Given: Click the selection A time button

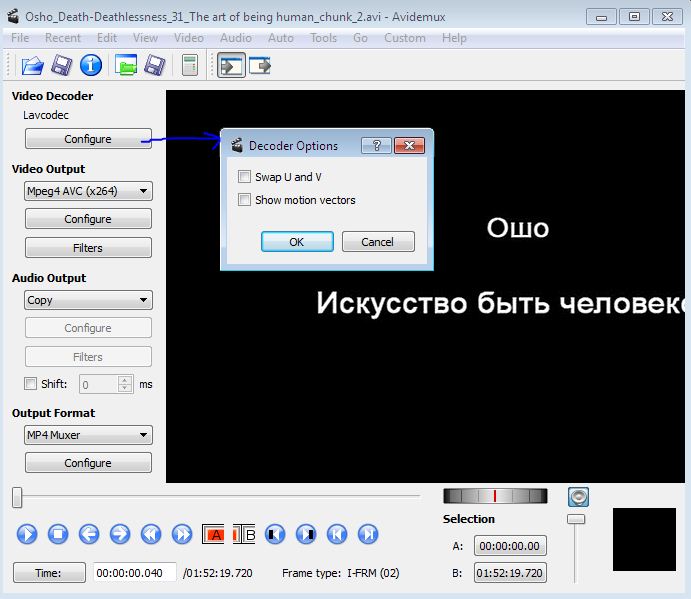Looking at the screenshot, I should (510, 546).
